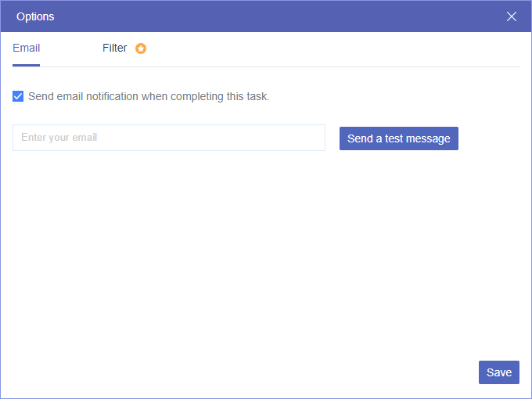Send a test email message
The height and width of the screenshot is (399, 532).
[x=398, y=138]
